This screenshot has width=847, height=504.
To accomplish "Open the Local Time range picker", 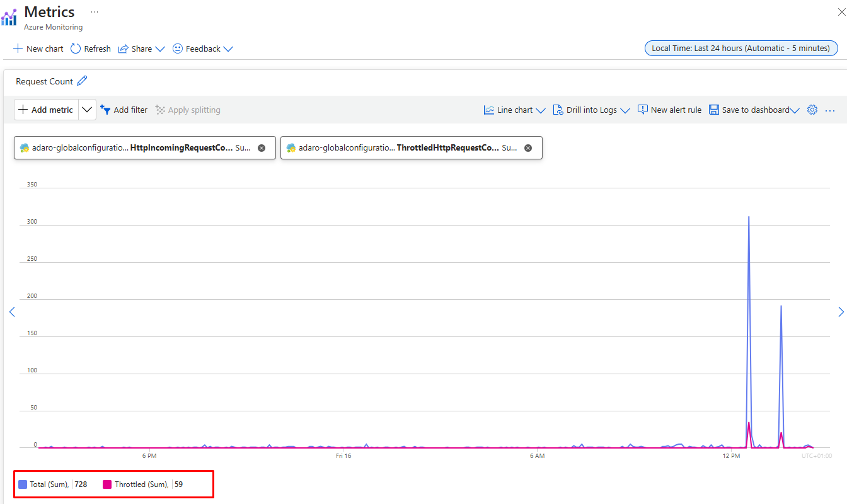I will 741,49.
